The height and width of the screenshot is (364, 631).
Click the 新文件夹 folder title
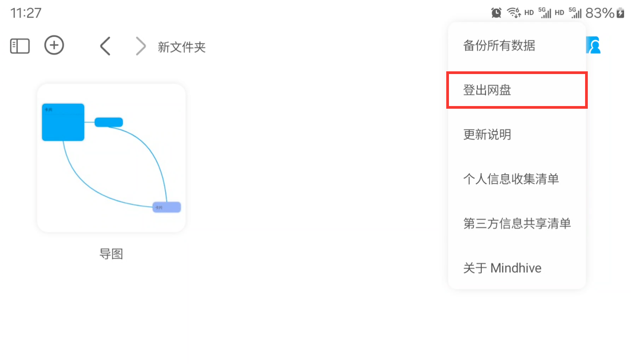(181, 47)
